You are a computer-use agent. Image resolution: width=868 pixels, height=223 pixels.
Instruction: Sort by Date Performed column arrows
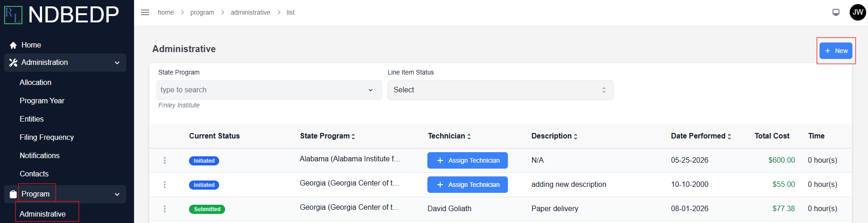pyautogui.click(x=729, y=136)
